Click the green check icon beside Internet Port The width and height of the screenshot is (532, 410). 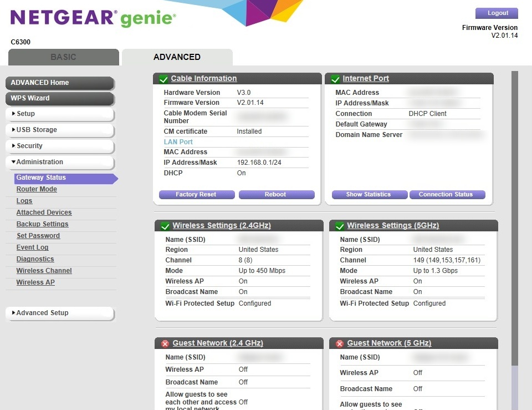(335, 79)
